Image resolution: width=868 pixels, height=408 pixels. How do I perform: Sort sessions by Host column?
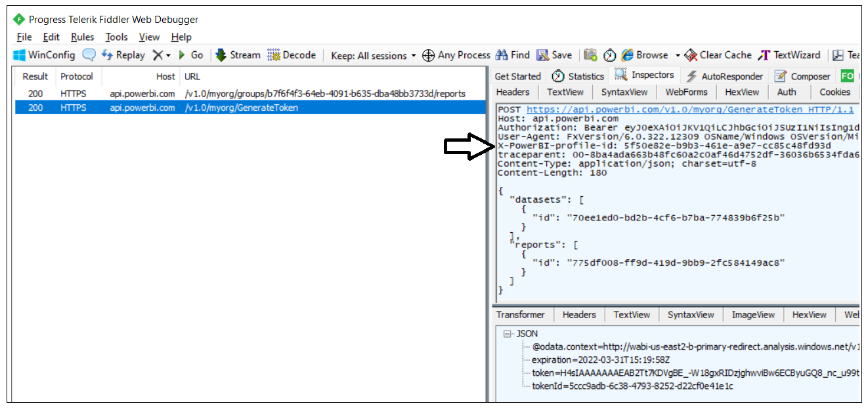pos(141,77)
